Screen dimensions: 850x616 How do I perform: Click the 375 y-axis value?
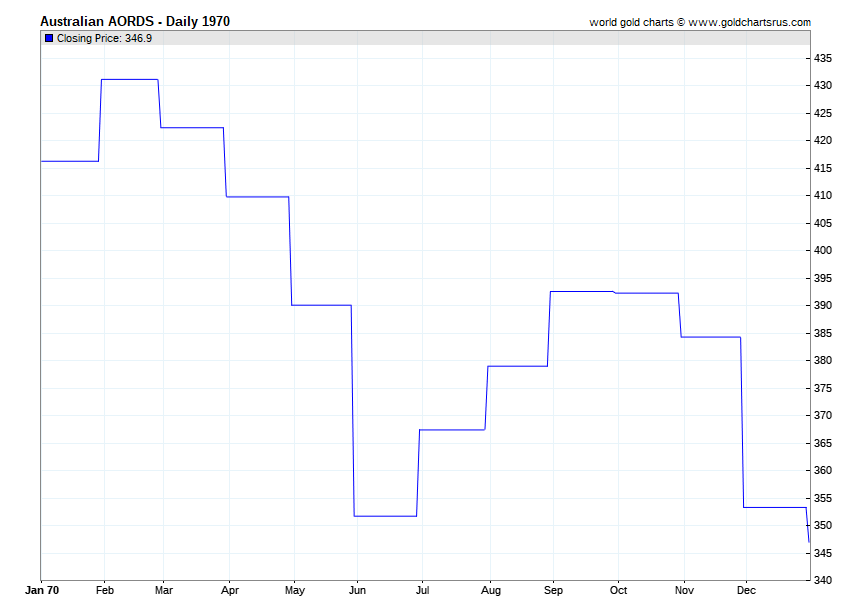(x=823, y=388)
